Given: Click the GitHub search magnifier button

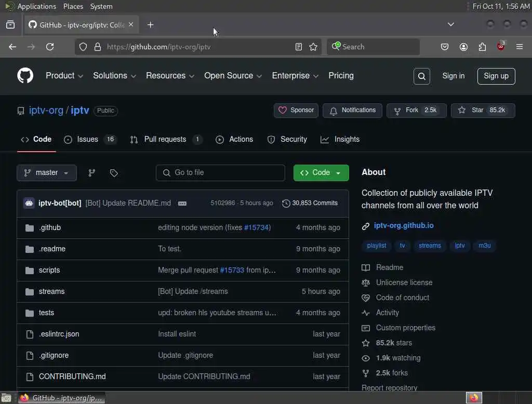Looking at the screenshot, I should [421, 76].
